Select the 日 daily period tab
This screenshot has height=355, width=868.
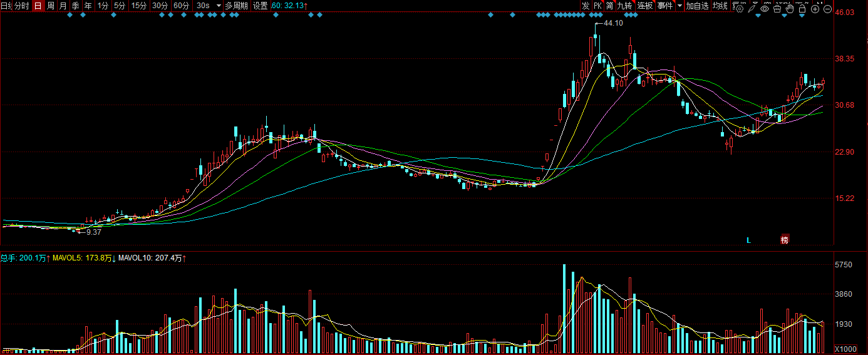point(38,6)
